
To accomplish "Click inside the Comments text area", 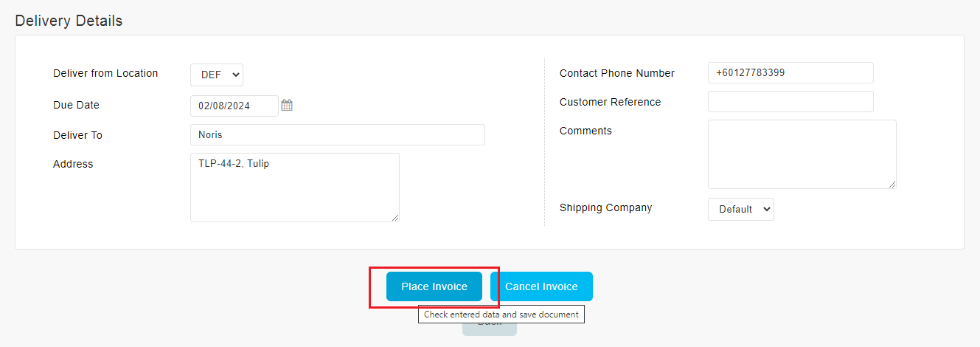I will pos(802,154).
